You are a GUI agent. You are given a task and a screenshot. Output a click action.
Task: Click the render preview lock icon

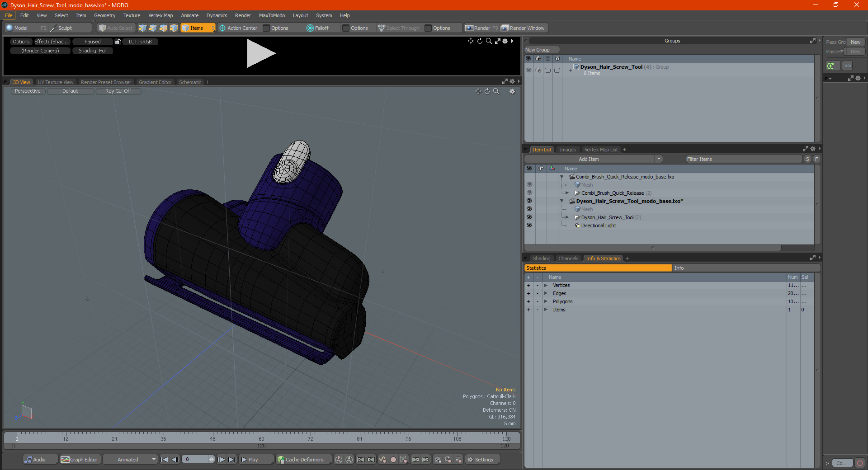118,42
